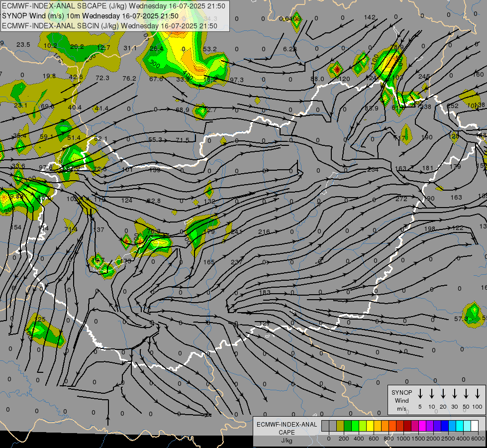Click the 6000 tick label on CAPE scale

pos(478,439)
